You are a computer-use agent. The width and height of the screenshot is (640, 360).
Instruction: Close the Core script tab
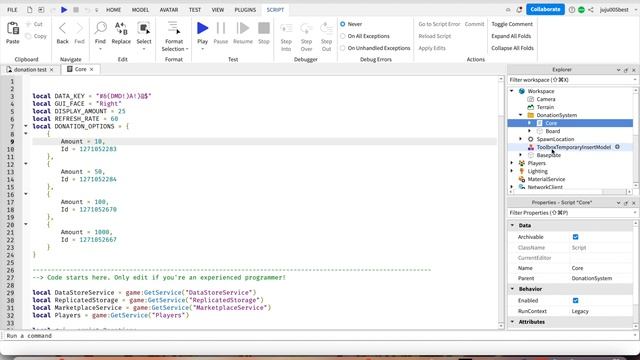(x=91, y=69)
